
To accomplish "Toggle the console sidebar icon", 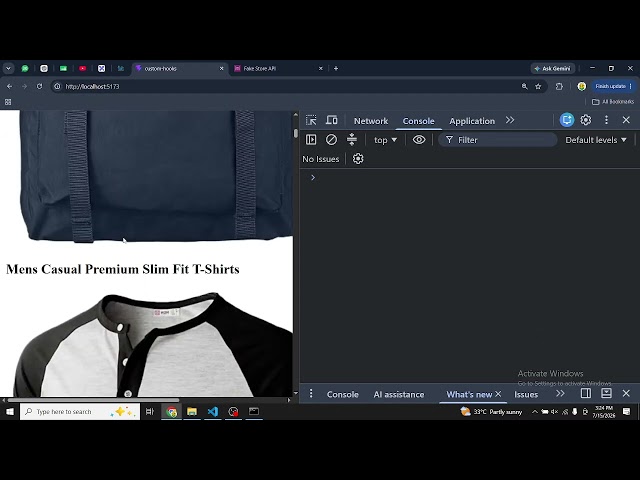I will (x=311, y=140).
